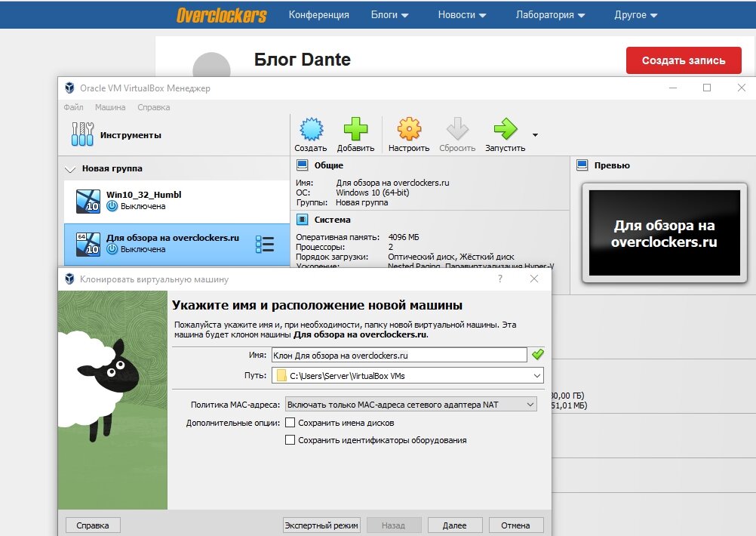Select the Для обзора на overclockers.ru machine
The image size is (756, 536).
coord(177,244)
